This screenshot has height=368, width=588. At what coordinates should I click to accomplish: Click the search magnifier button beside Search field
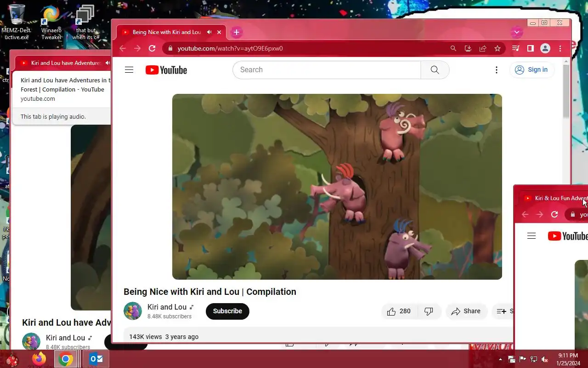[435, 70]
